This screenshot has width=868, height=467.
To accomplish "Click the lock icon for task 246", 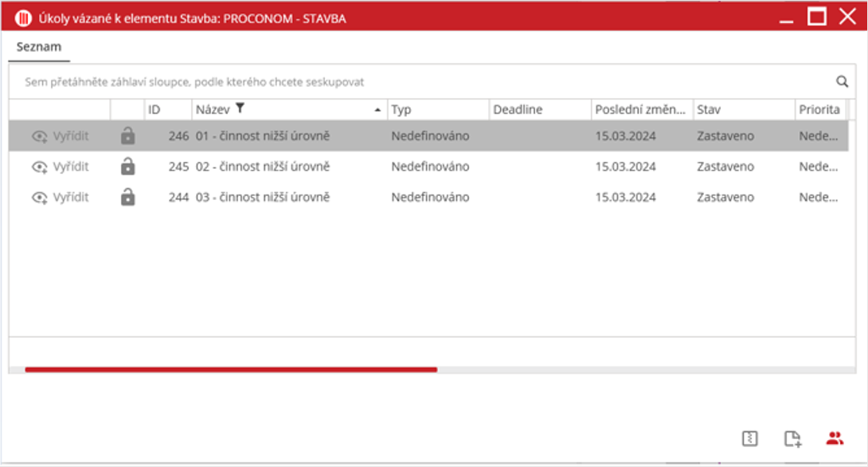I will click(127, 136).
